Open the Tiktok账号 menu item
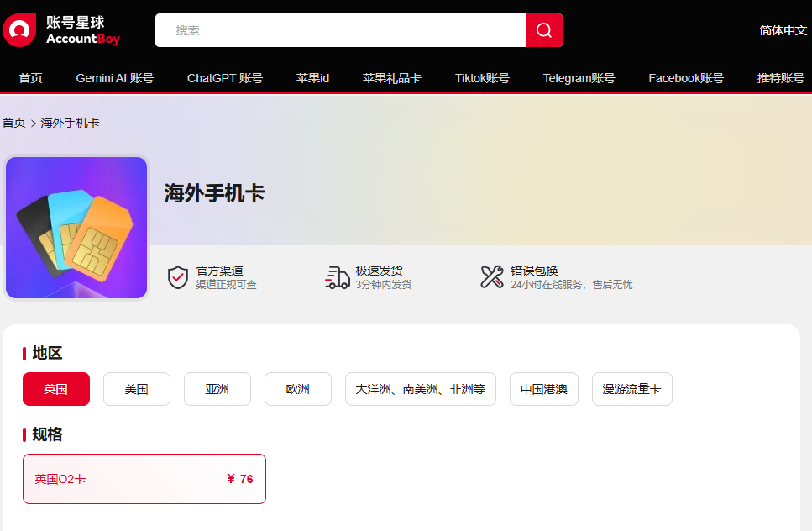This screenshot has height=531, width=812. click(482, 78)
